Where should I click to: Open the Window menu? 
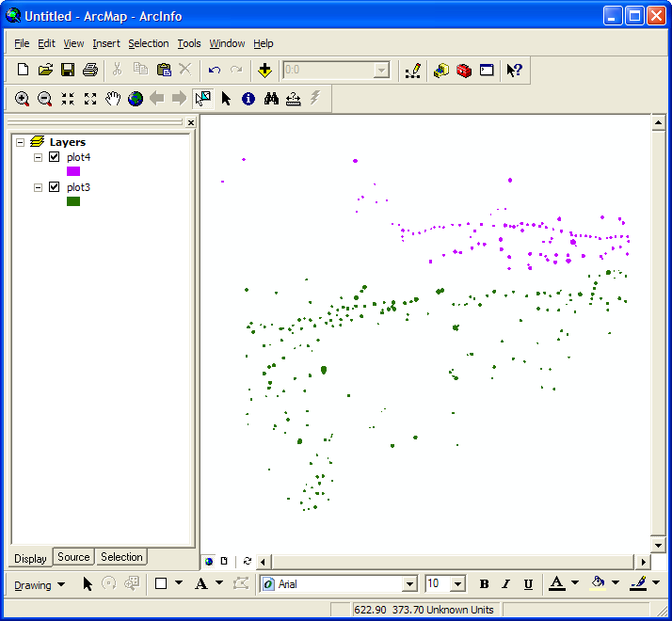[x=227, y=43]
